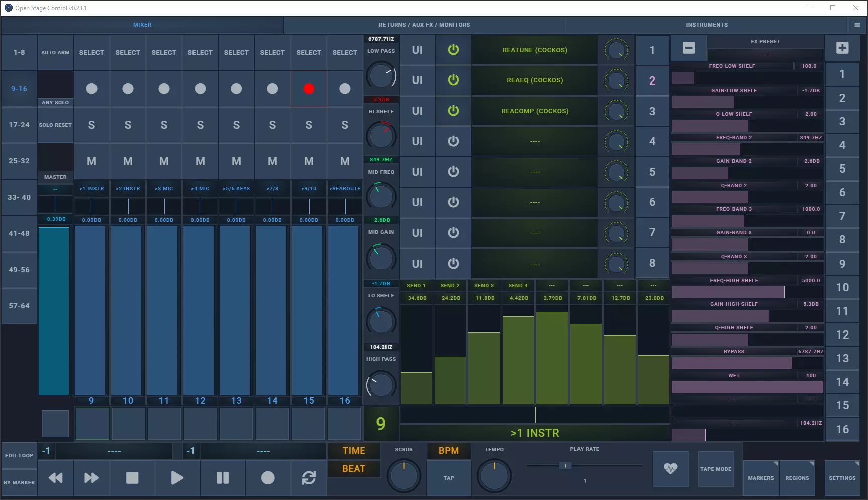Click the minus FX preset button

click(689, 48)
